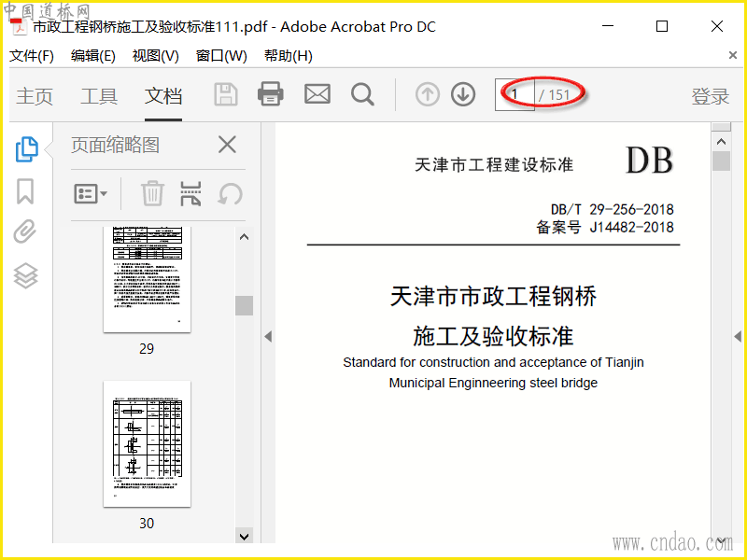Screen dimensions: 747x560
Task: Rotate page in thumbnails panel
Action: (x=230, y=194)
